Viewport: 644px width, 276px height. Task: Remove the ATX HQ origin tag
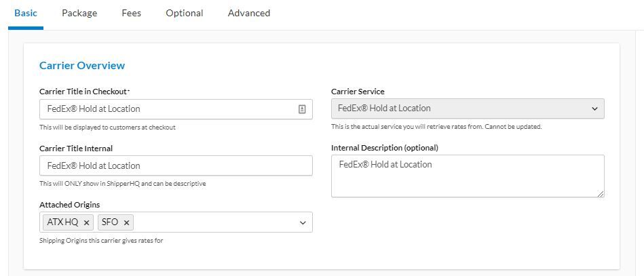[86, 222]
